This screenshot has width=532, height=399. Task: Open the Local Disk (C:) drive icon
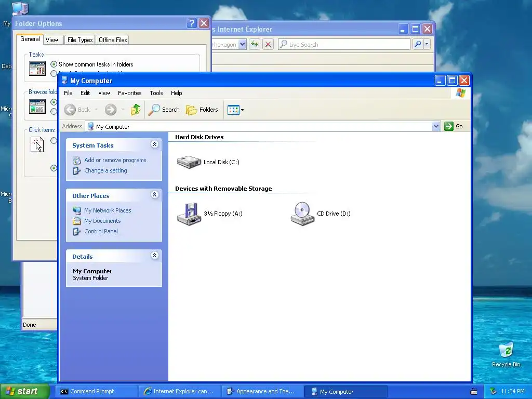point(189,162)
